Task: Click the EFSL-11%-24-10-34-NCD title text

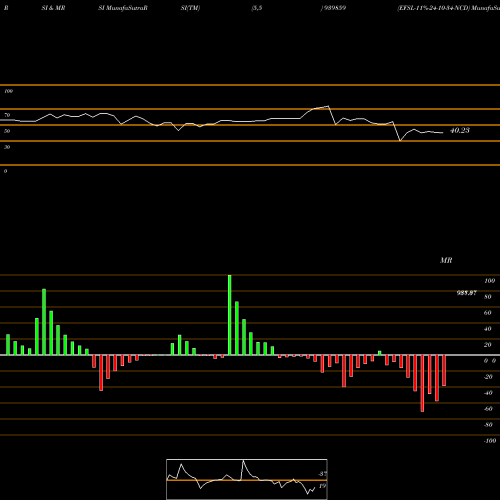Action: (x=434, y=8)
